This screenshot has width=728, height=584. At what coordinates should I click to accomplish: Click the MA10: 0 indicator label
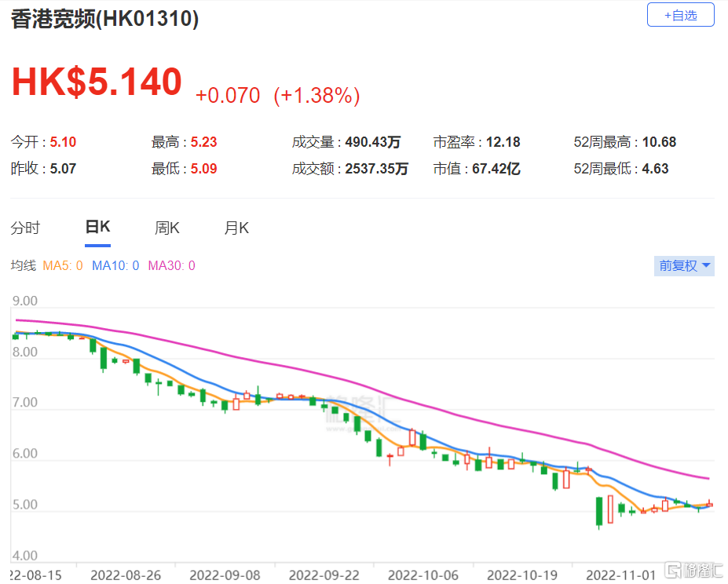pyautogui.click(x=115, y=265)
